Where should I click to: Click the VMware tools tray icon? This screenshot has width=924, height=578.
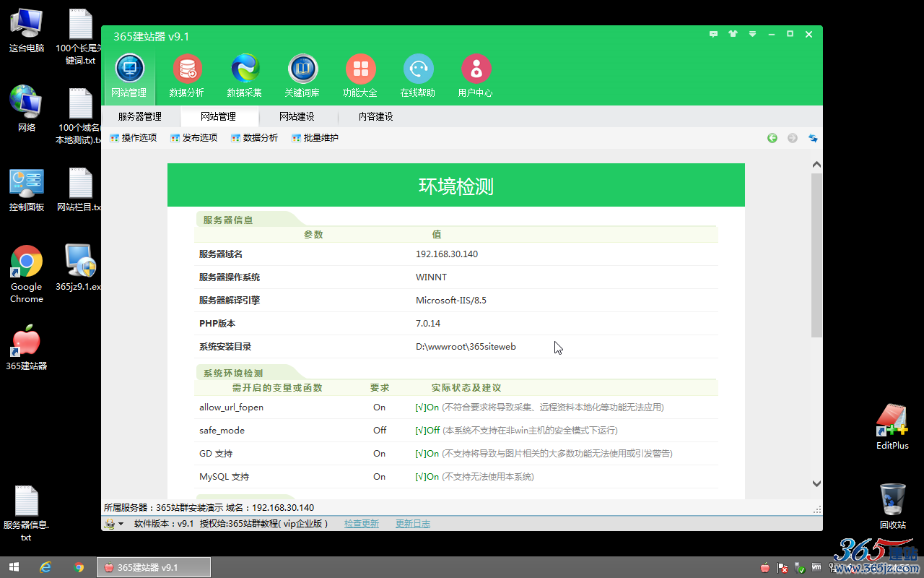point(816,568)
